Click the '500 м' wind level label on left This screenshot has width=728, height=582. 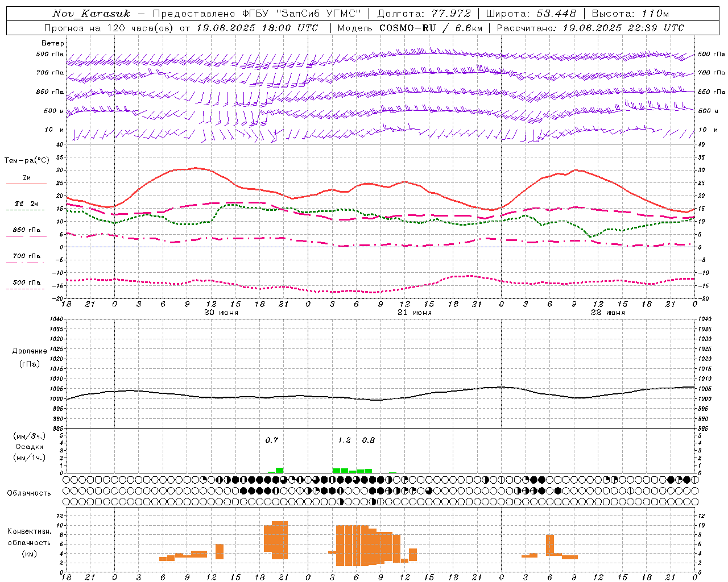(54, 111)
